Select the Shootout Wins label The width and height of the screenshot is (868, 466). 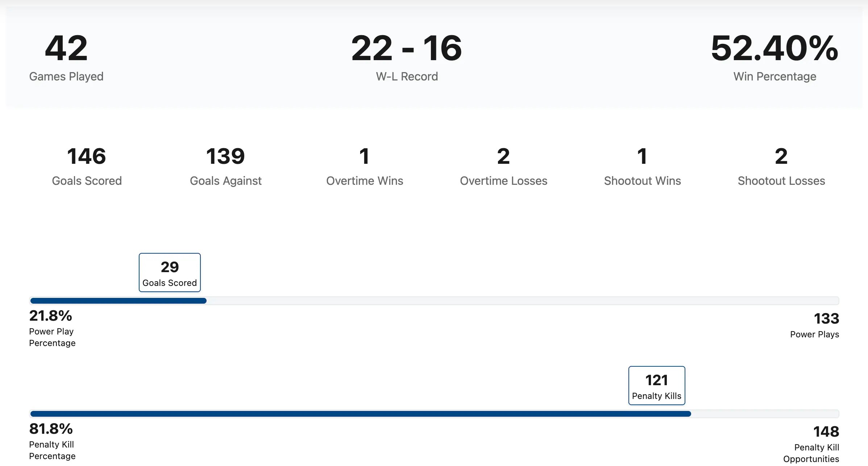[x=642, y=181]
